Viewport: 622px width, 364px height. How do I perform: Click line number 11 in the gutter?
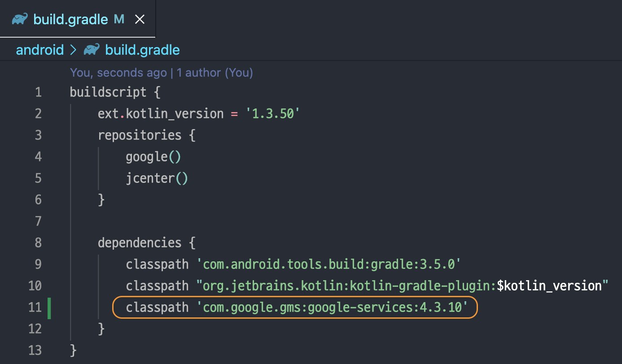point(35,308)
